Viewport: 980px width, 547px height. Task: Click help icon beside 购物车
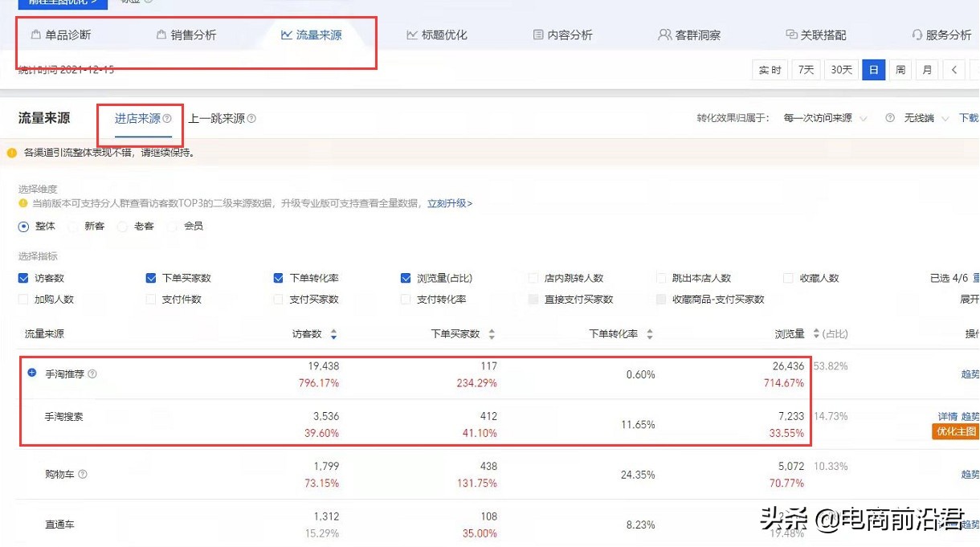coord(83,475)
